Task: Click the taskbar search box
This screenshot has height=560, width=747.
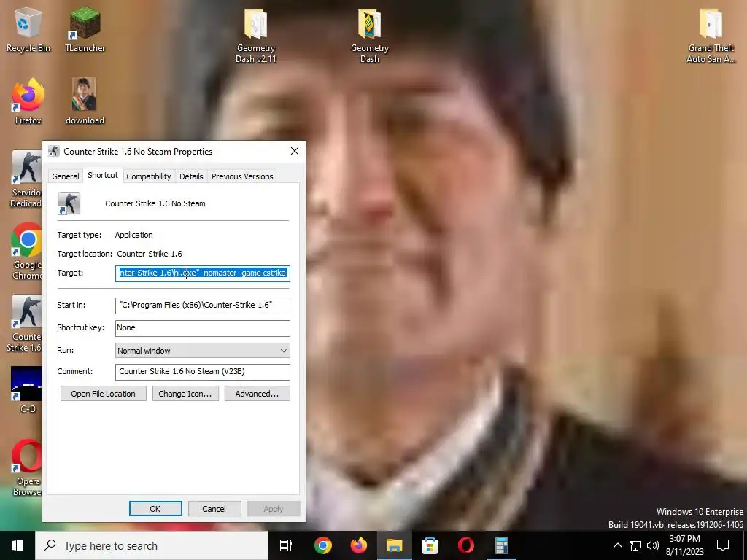Action: [x=152, y=545]
